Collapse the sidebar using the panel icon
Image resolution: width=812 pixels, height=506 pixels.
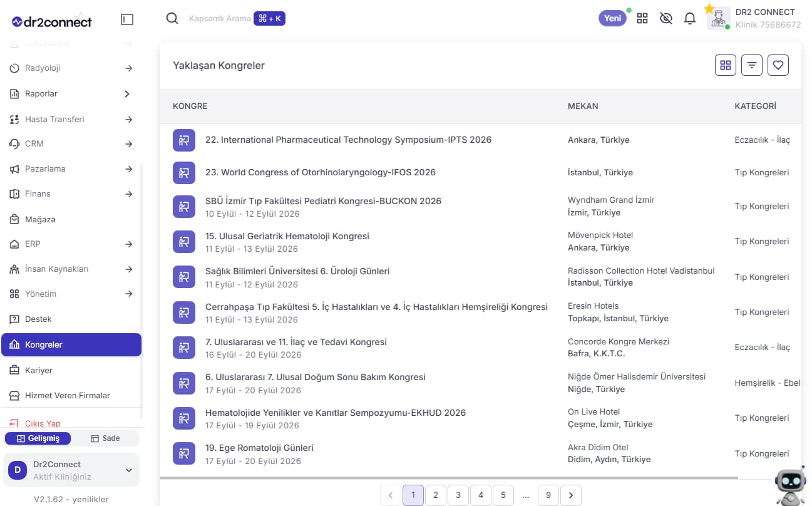(127, 19)
